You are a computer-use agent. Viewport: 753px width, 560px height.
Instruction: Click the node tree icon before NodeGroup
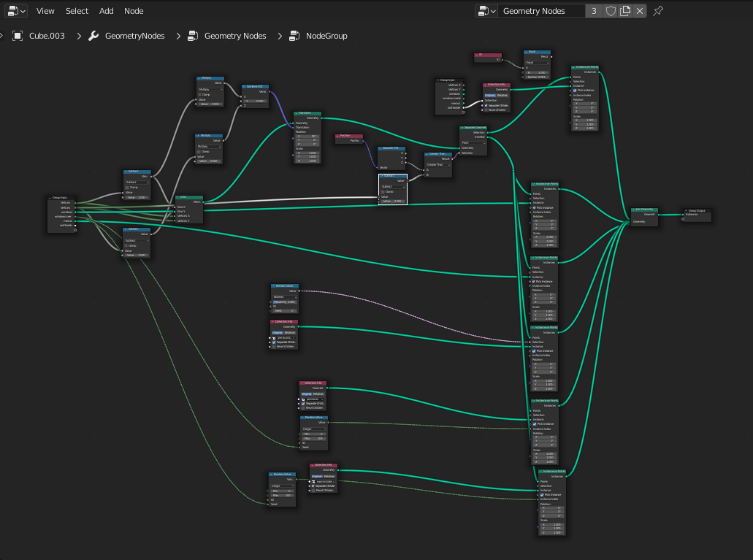tap(294, 36)
